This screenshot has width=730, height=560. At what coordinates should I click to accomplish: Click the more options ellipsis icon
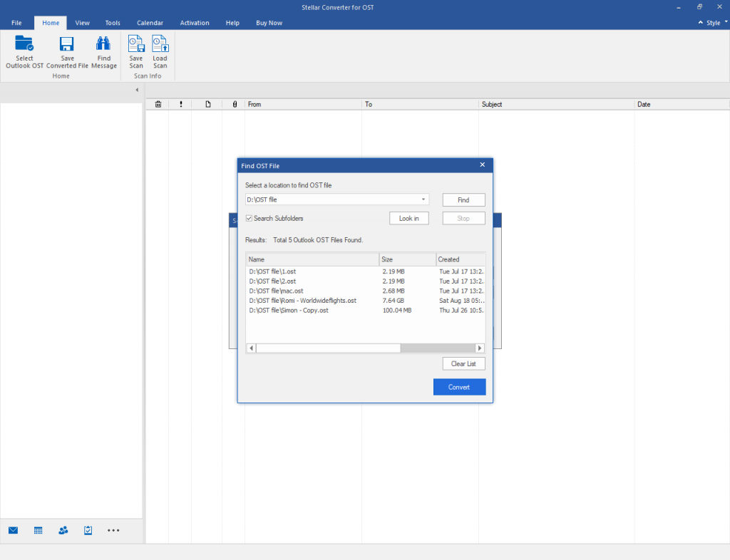click(113, 530)
